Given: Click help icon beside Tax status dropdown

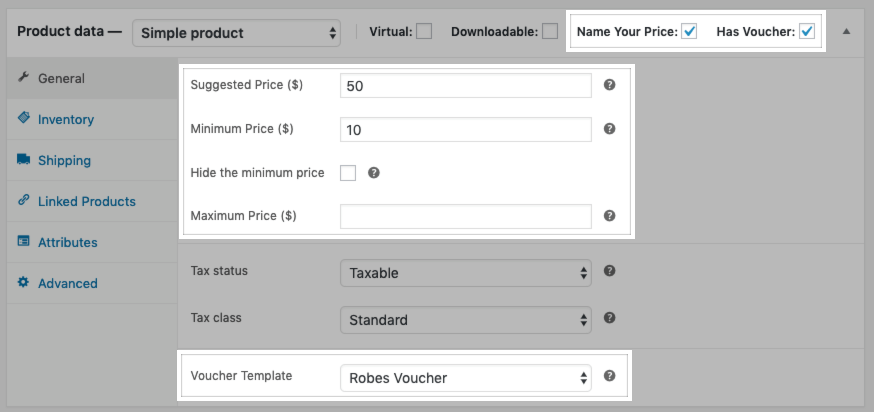Looking at the screenshot, I should [609, 271].
